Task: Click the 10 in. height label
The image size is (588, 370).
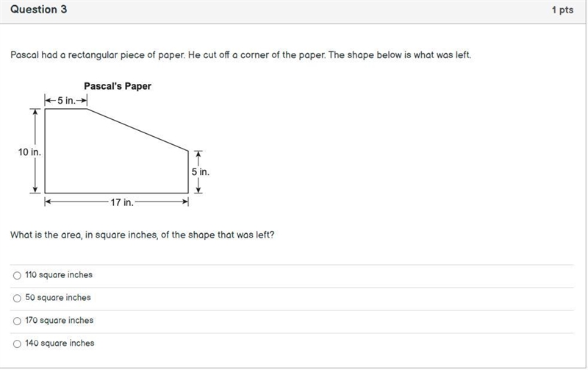Action: [x=29, y=152]
